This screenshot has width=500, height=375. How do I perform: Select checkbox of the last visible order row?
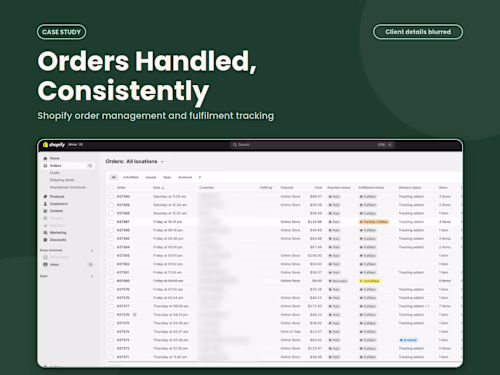111,357
